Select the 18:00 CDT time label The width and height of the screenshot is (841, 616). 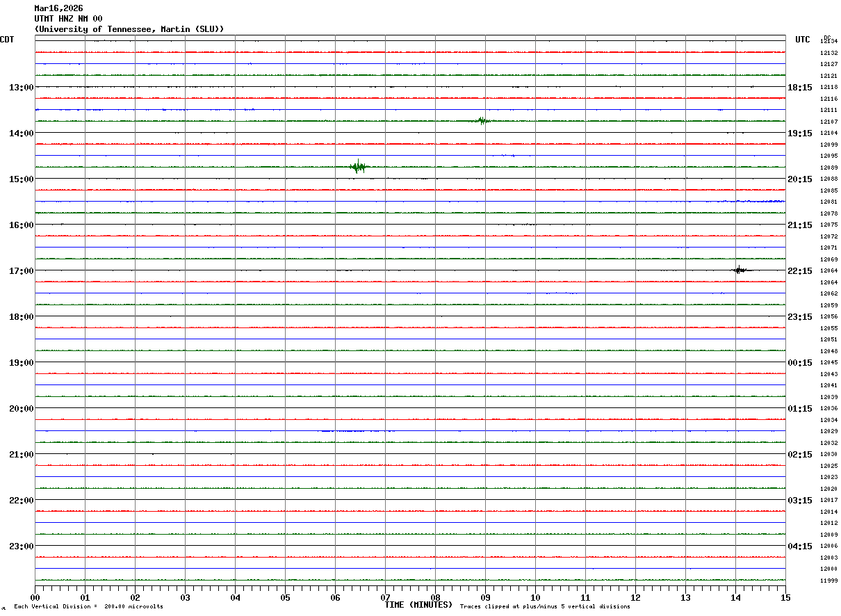21,316
